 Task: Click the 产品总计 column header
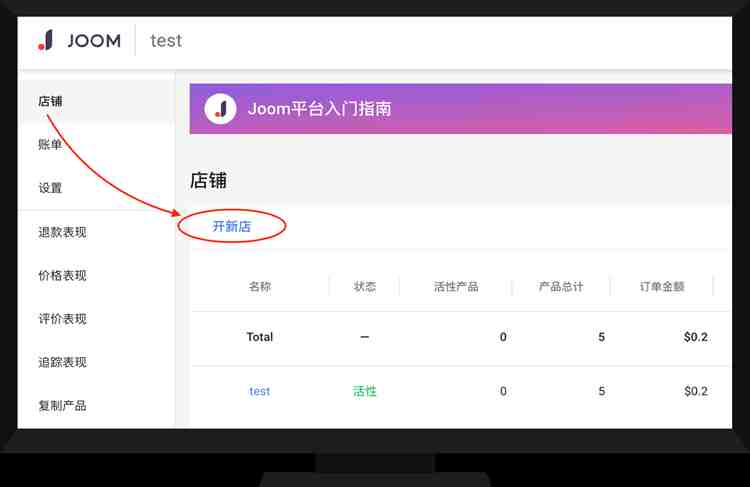[561, 287]
